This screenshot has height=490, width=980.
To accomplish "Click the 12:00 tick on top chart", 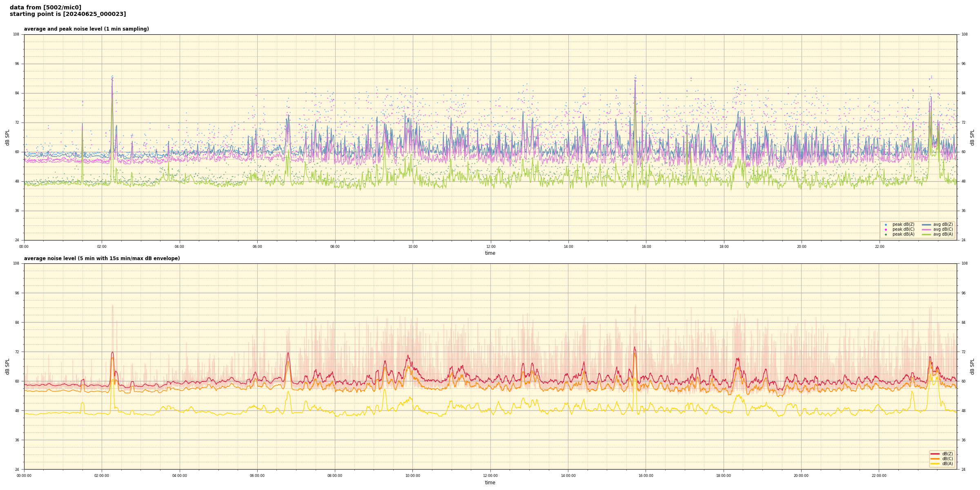I will 490,247.
